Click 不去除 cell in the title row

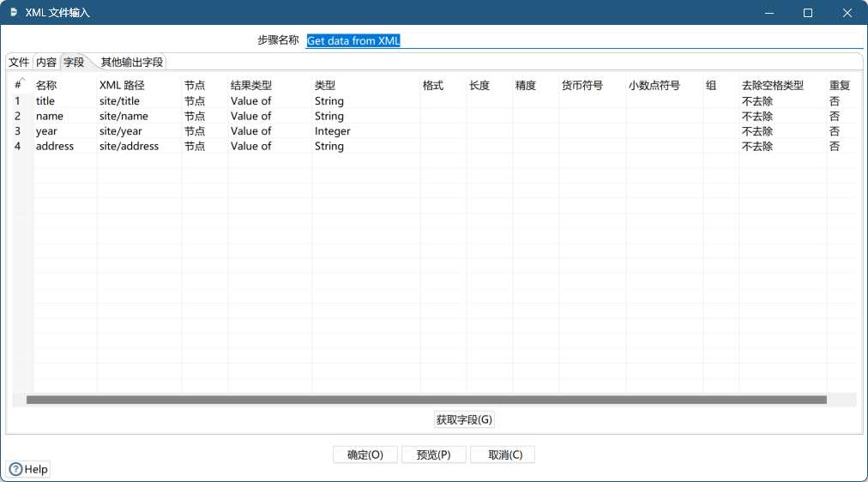coord(782,100)
